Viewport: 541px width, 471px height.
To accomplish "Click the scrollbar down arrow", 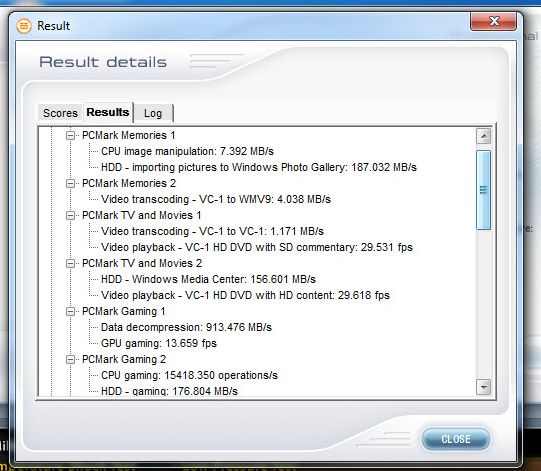I will (483, 387).
